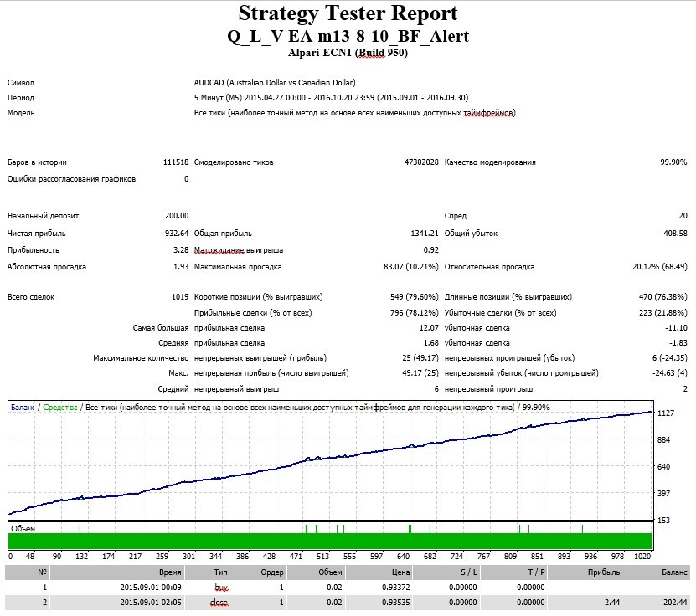Click the long positions value 470 (76.38%)
This screenshot has height=616, width=696.
[662, 297]
